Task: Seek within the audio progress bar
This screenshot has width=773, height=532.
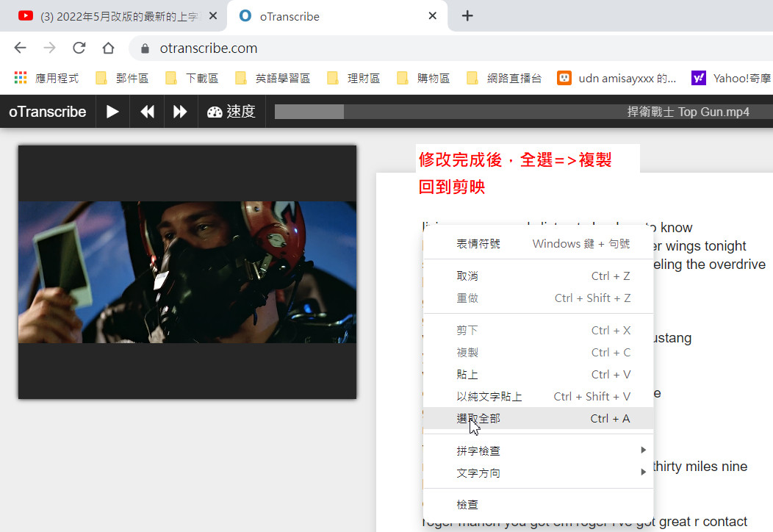Action: click(524, 112)
